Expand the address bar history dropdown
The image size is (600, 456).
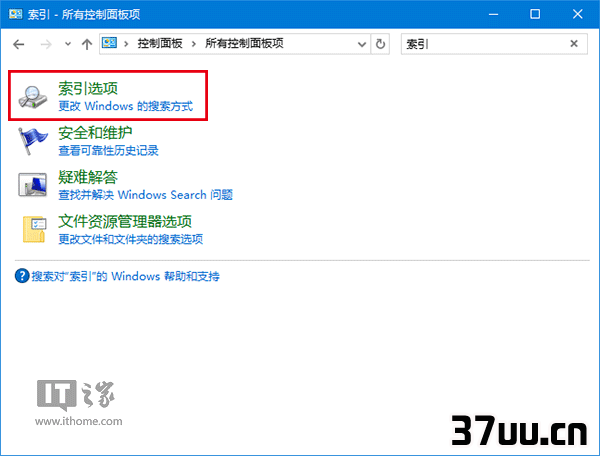coord(362,44)
